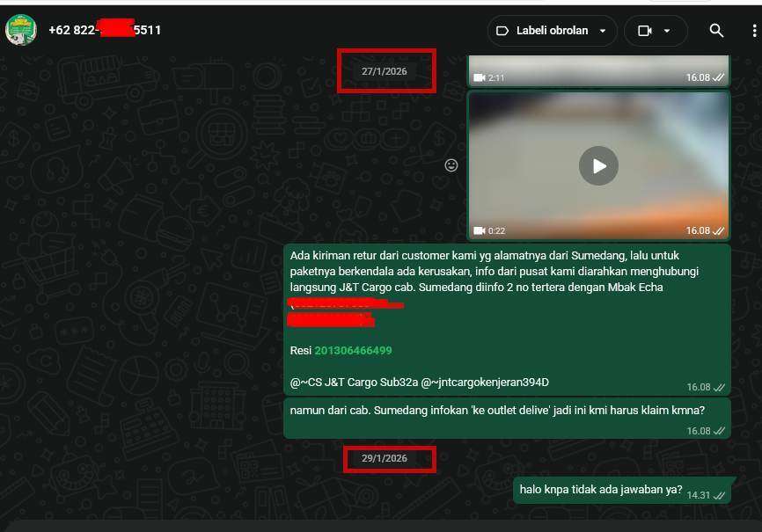Start a video call with camera icon
Screen dimensions: 762x532
(644, 31)
